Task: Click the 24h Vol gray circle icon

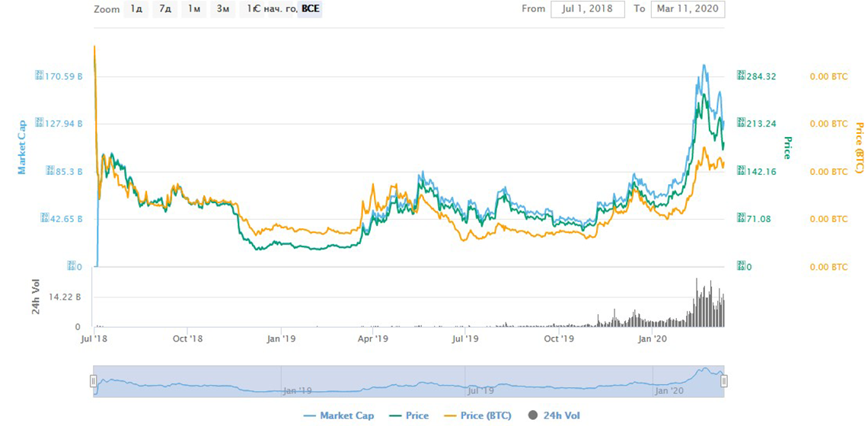Action: (531, 415)
